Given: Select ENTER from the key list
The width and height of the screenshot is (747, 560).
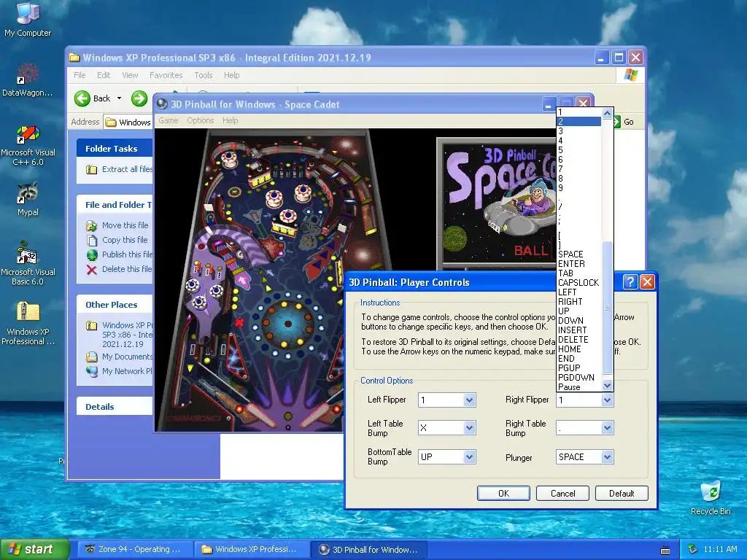Looking at the screenshot, I should (578, 264).
